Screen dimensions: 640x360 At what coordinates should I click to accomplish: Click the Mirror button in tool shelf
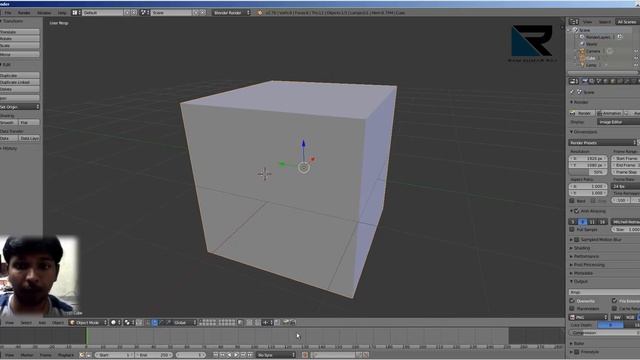[20, 54]
